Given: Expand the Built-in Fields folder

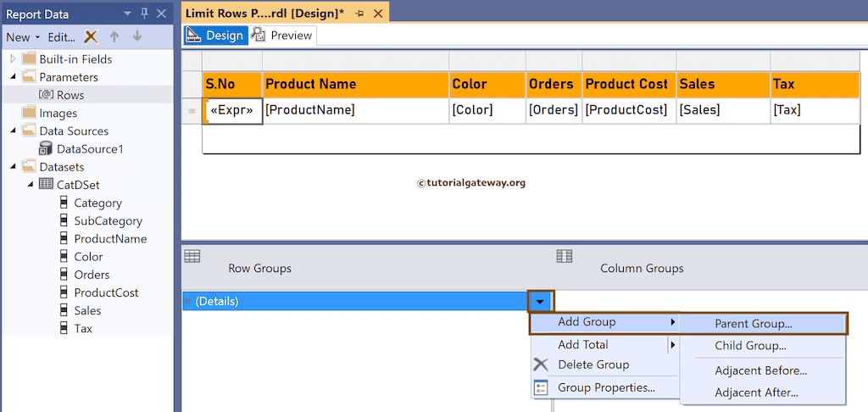Looking at the screenshot, I should point(14,59).
